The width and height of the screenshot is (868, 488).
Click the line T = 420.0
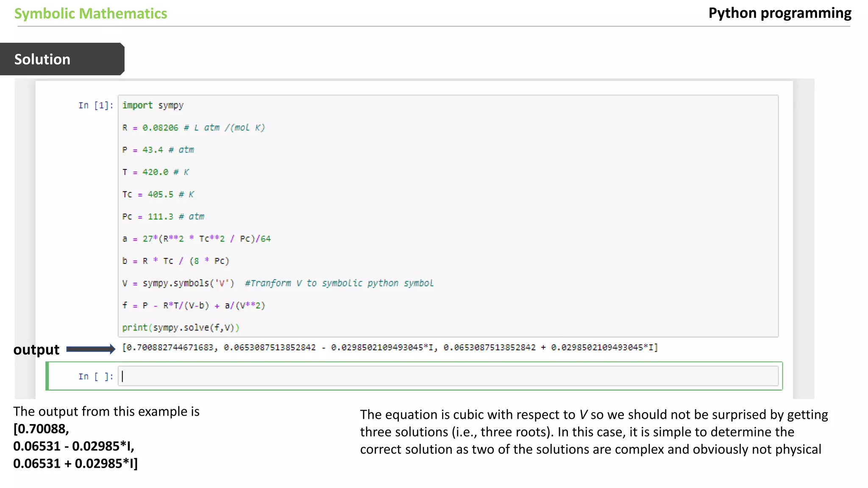click(155, 172)
